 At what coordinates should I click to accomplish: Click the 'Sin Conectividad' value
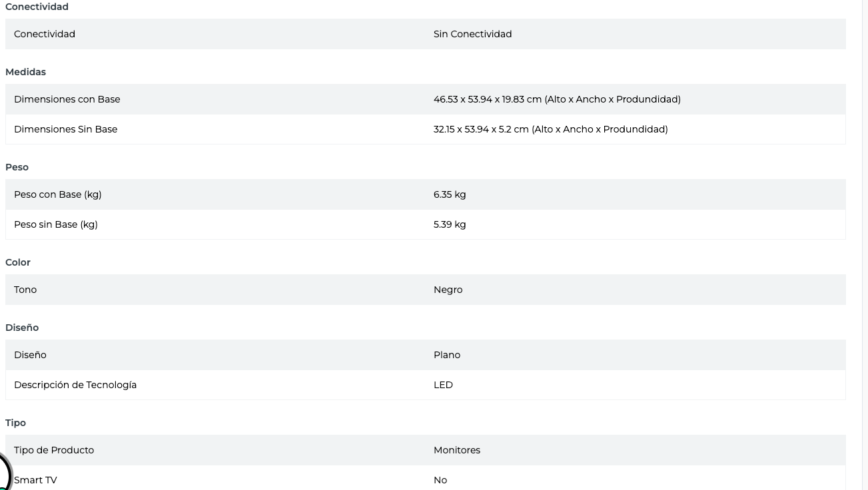coord(472,34)
